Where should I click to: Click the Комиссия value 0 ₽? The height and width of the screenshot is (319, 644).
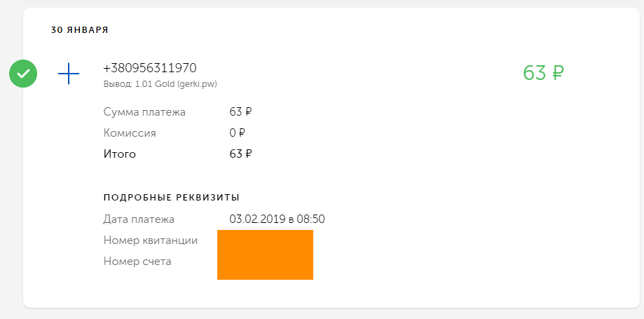click(238, 133)
